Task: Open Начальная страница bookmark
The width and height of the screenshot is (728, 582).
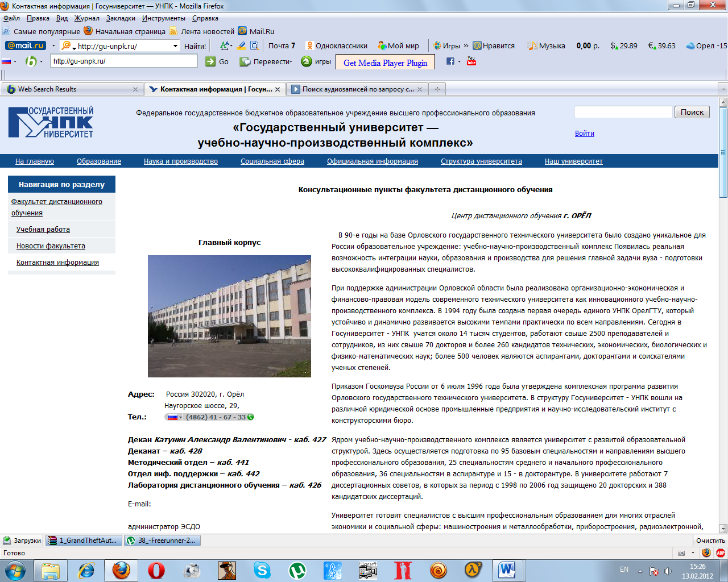Action: (x=125, y=31)
